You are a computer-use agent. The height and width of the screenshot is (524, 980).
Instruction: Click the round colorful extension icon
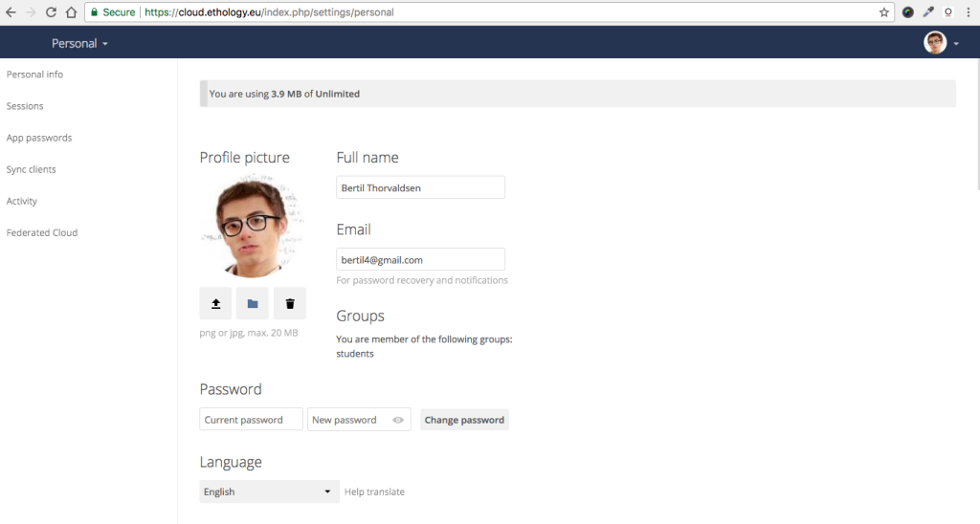pos(908,11)
